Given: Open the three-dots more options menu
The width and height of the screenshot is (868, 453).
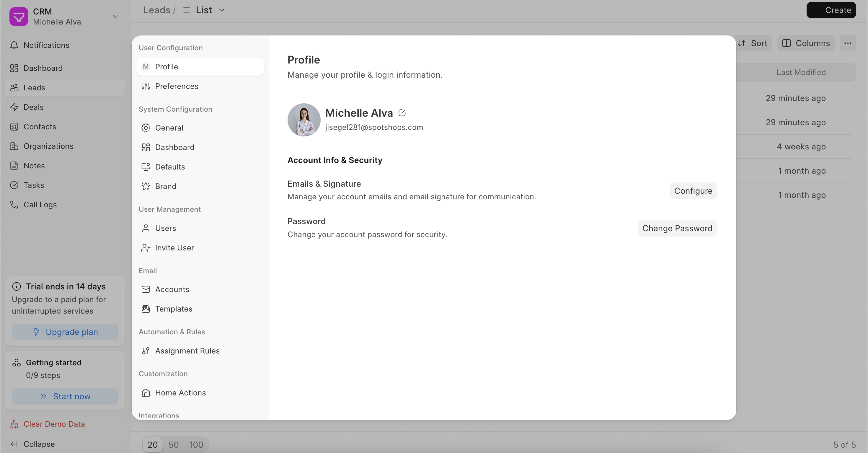Looking at the screenshot, I should click(x=848, y=43).
